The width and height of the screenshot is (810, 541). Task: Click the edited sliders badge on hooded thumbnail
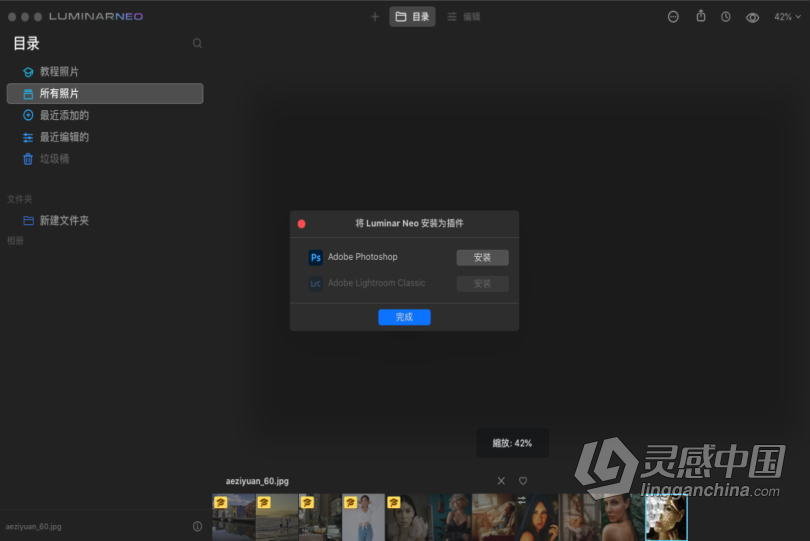coord(522,500)
